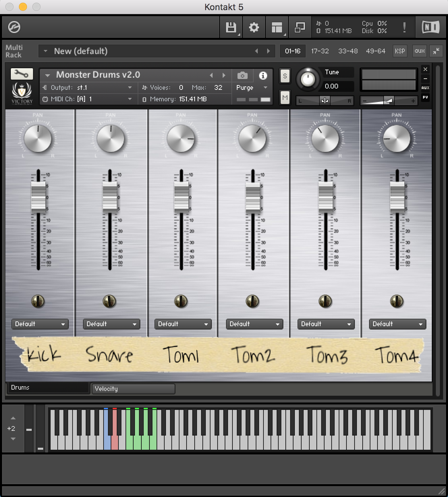The width and height of the screenshot is (448, 497).
Task: Click the minus collapse instrument button
Action: coord(425,79)
